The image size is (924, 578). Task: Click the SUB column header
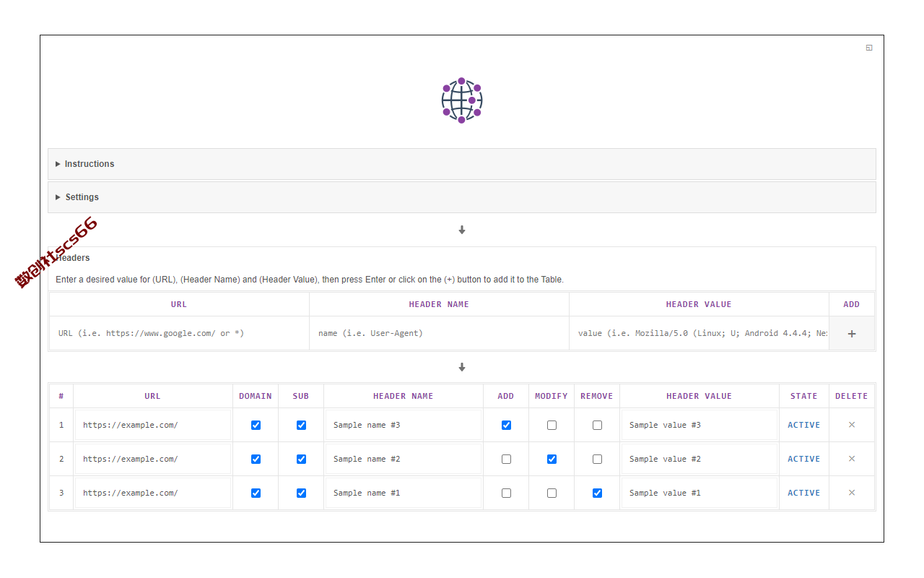click(301, 396)
